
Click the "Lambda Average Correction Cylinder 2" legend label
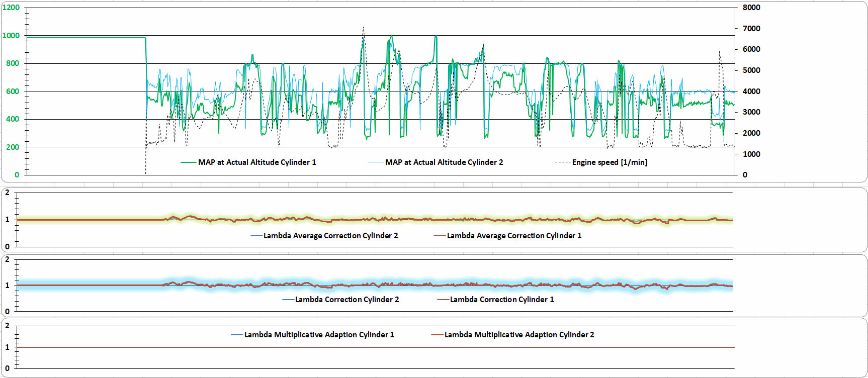[x=330, y=236]
